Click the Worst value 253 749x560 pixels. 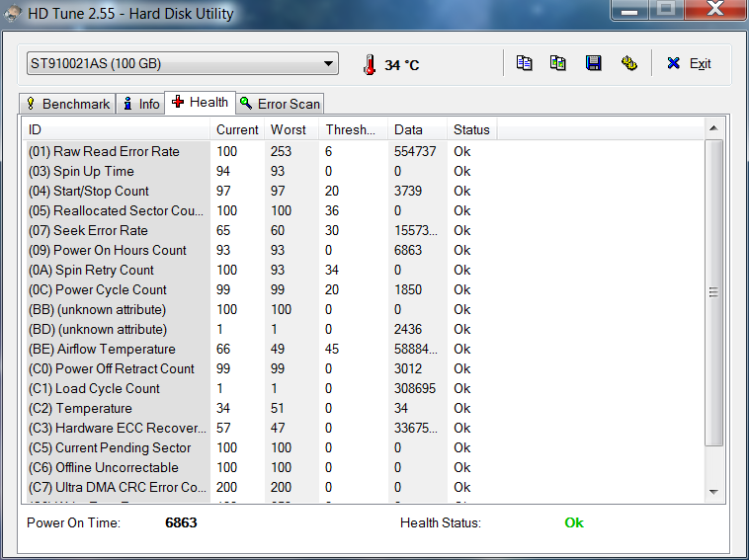click(281, 151)
